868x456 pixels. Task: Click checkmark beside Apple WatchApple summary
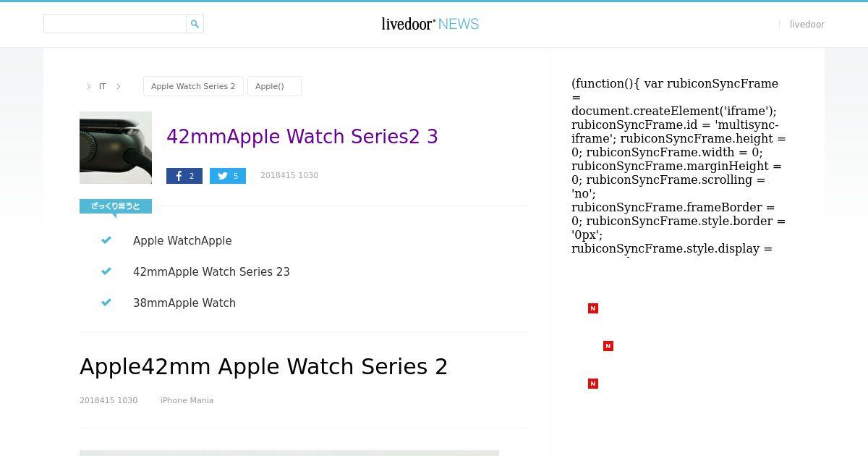[x=106, y=240]
